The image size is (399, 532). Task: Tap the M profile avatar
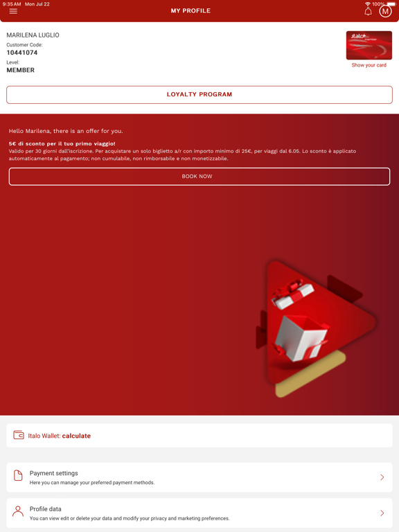coord(385,11)
